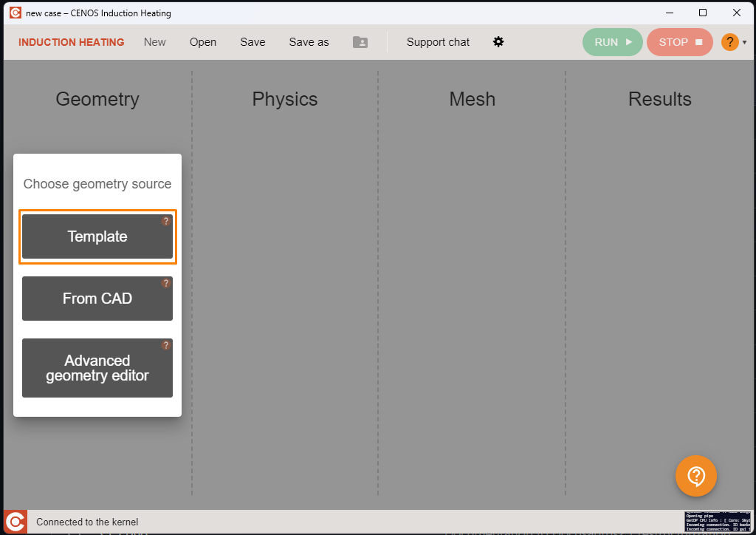Click help icon on Advanced geometry editor
Image resolution: width=756 pixels, height=535 pixels.
point(166,345)
